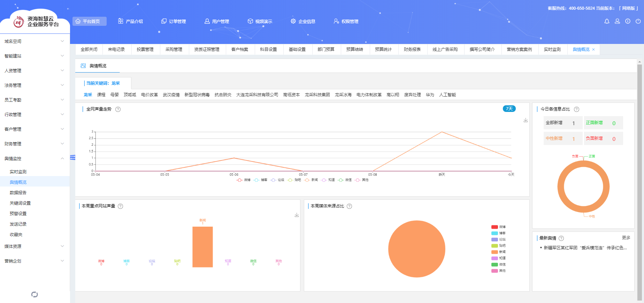This screenshot has height=303, width=644.
Task: Select the 电价改革 keyword
Action: (149, 95)
